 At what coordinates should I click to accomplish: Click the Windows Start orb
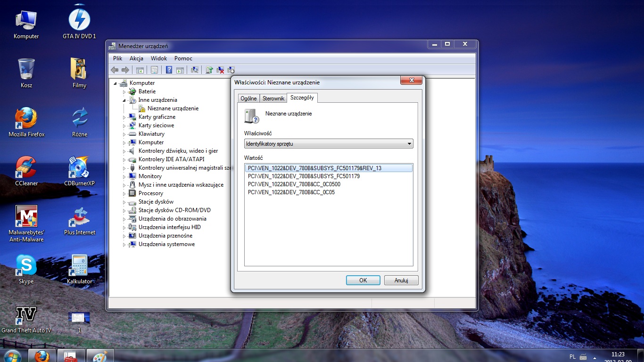[x=12, y=356]
